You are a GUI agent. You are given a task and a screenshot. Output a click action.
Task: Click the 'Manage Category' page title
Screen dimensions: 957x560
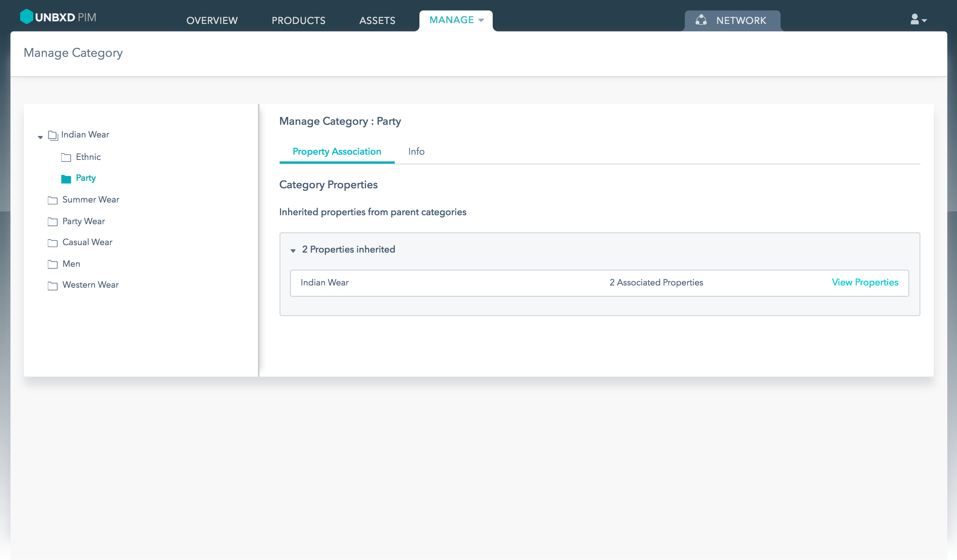(x=73, y=53)
